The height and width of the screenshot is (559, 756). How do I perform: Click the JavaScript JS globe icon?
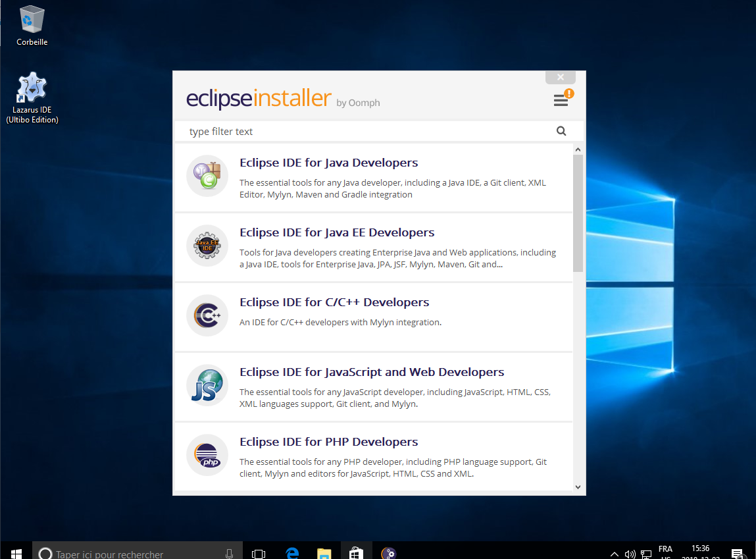[207, 385]
